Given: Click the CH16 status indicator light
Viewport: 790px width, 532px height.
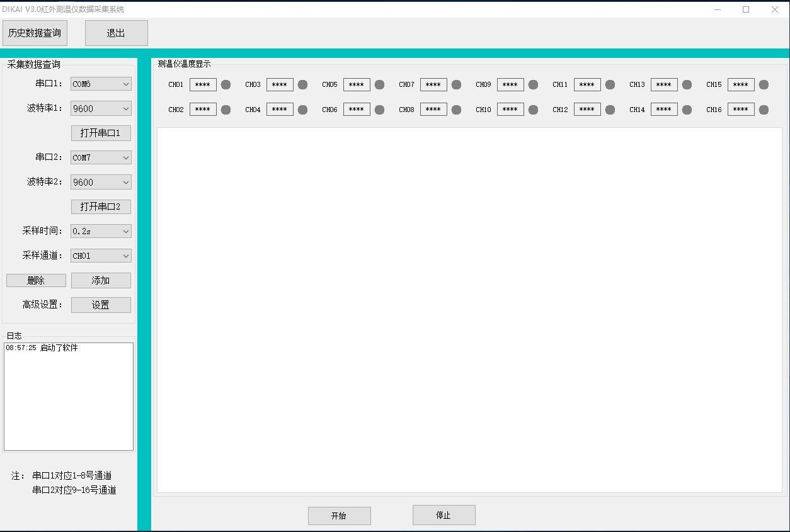Looking at the screenshot, I should click(764, 110).
